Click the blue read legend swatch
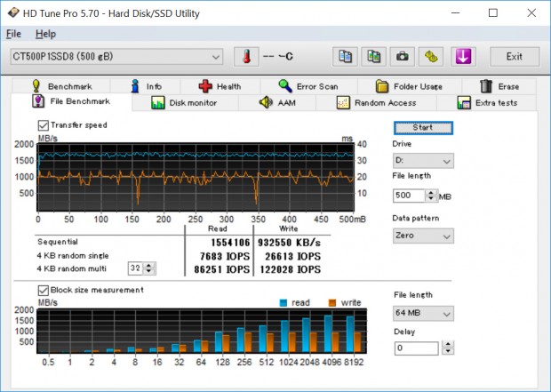This screenshot has width=551, height=392. (x=283, y=303)
